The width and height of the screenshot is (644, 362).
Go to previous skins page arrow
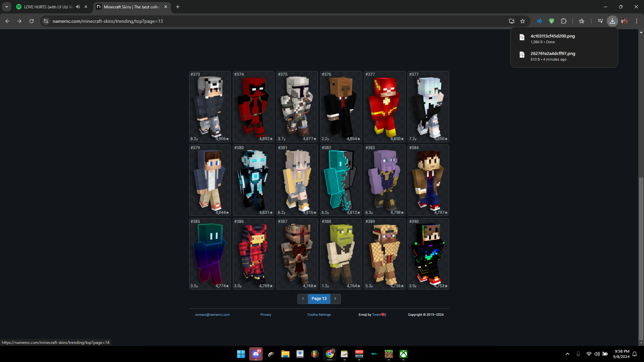click(303, 299)
